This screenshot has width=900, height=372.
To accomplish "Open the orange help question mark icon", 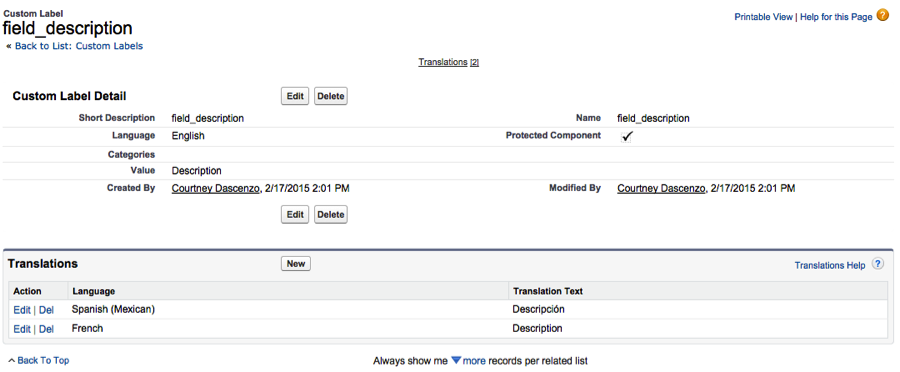I will [883, 16].
